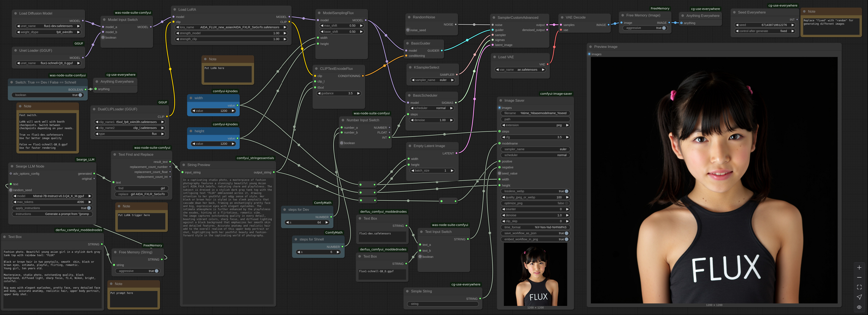Increase batch_size in Empty Latent Image

pyautogui.click(x=452, y=171)
